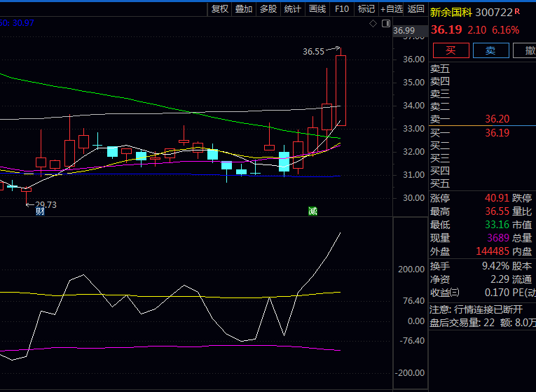Click the red R badge beside 300722
Image resolution: width=536 pixels, height=392 pixels.
pos(517,11)
